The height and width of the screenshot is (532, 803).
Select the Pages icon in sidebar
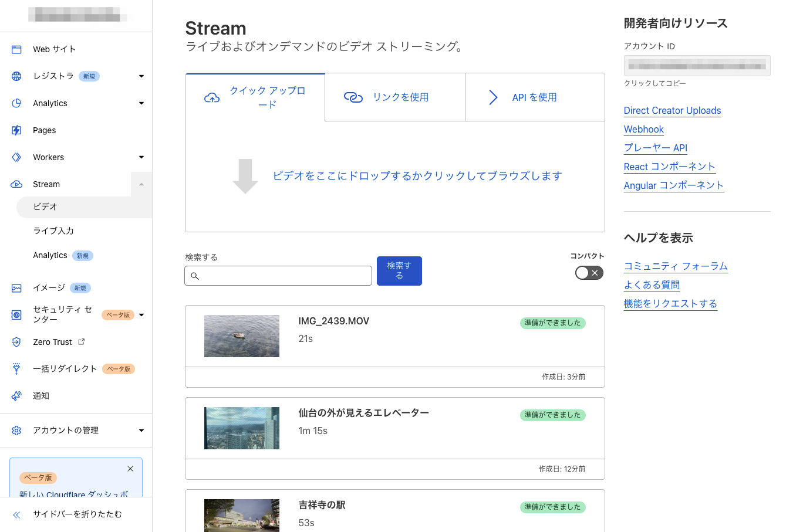pos(16,130)
